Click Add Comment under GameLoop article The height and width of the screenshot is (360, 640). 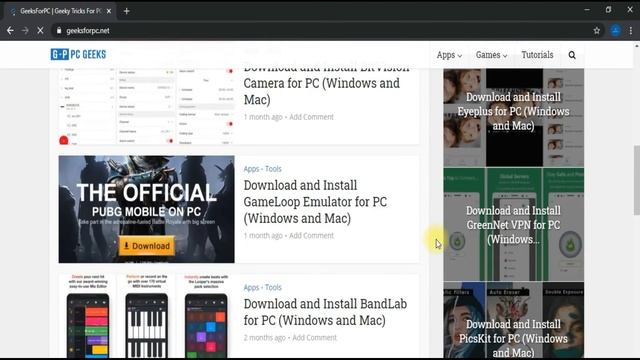pyautogui.click(x=311, y=236)
